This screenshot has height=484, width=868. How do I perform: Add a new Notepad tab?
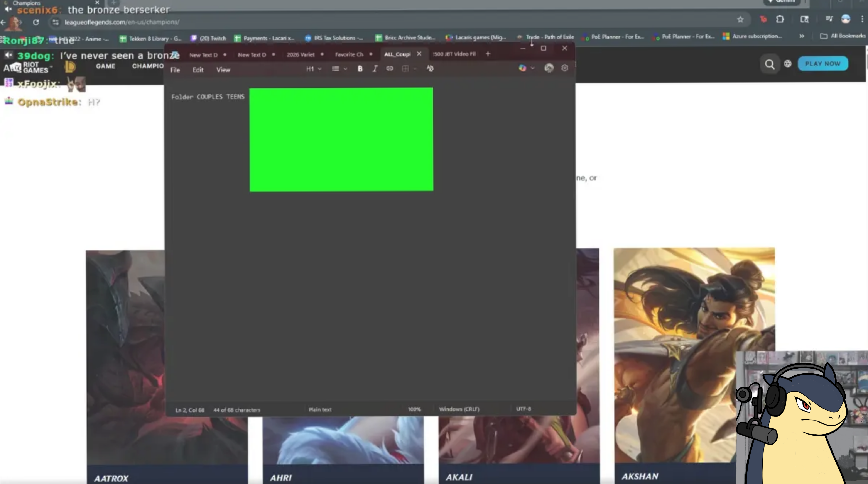point(488,54)
